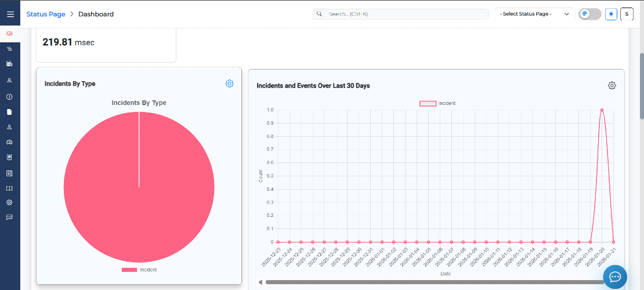Click the red dashboard icon in sidebar
The width and height of the screenshot is (644, 290).
click(x=9, y=34)
